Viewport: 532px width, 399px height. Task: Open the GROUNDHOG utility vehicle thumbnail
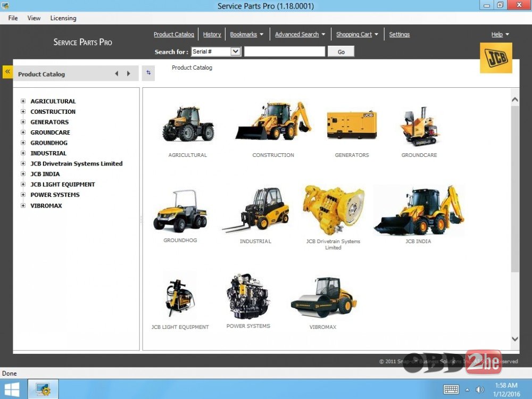(180, 211)
